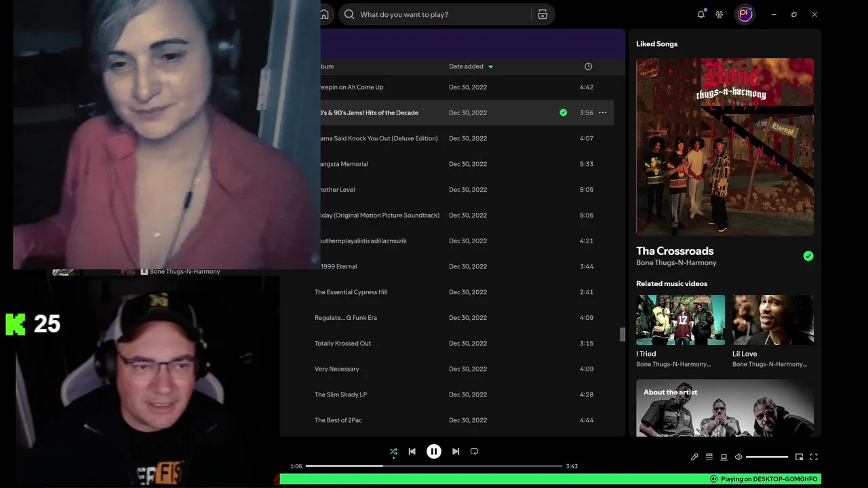Open the lyrics microphone icon
This screenshot has height=488, width=868.
(694, 457)
